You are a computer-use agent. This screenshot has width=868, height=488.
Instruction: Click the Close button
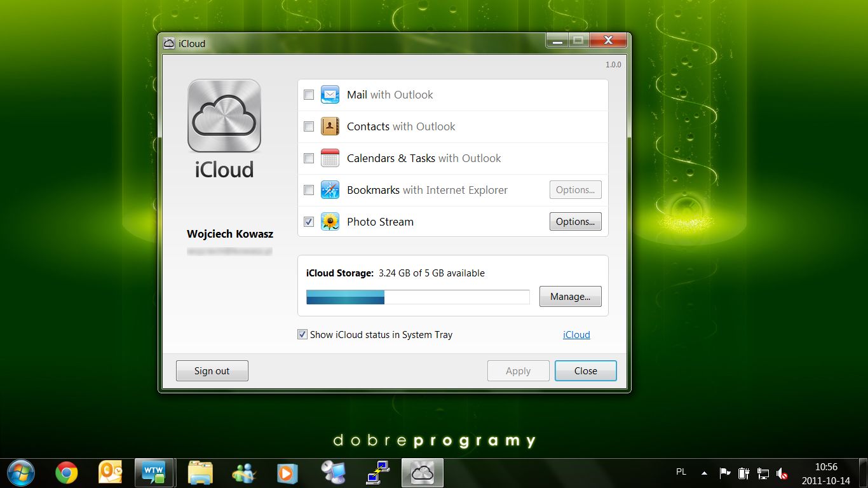pos(586,371)
